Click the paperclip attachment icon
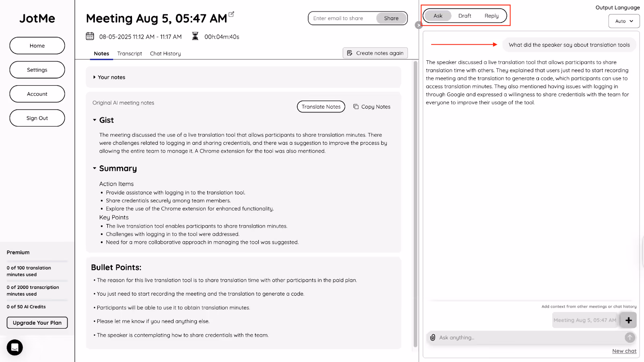 tap(433, 337)
